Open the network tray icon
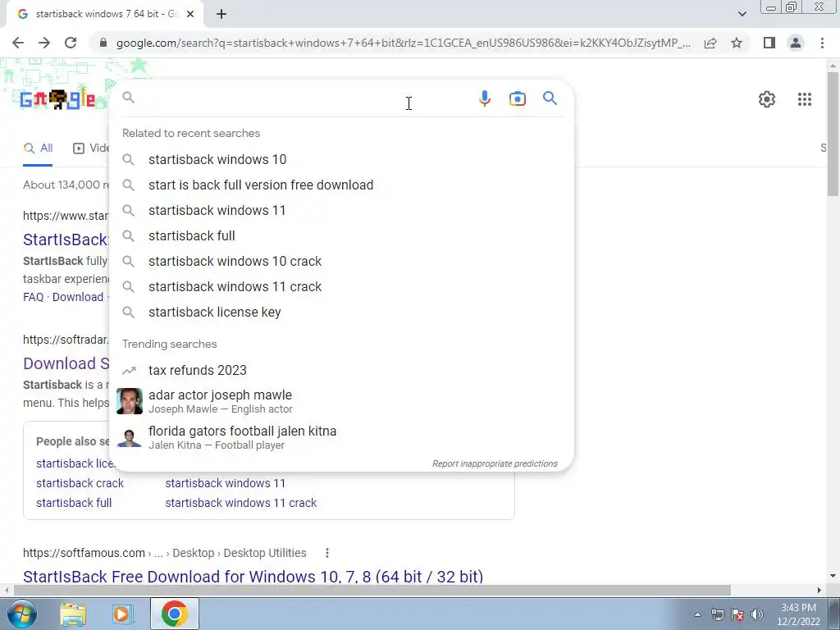This screenshot has height=630, width=840. [717, 614]
